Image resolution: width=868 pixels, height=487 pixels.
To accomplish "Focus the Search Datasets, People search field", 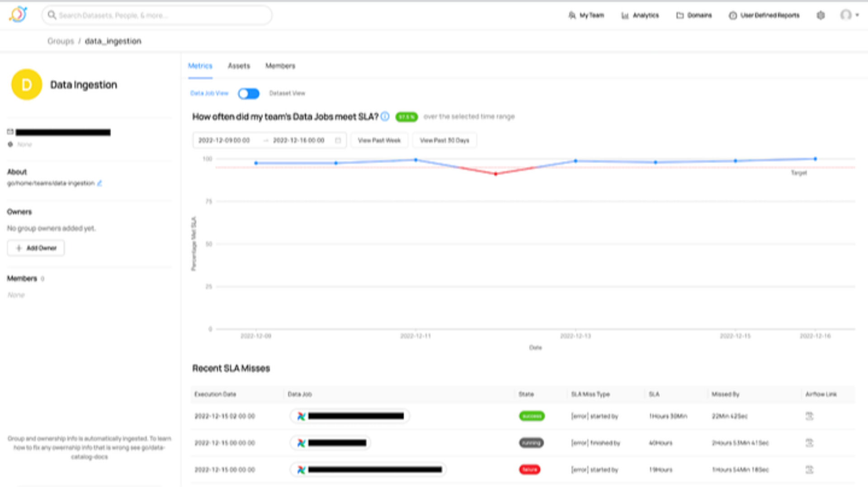I will pyautogui.click(x=157, y=15).
